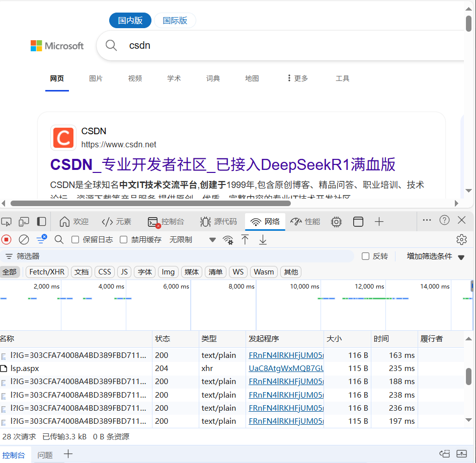Image resolution: width=476 pixels, height=463 pixels.
Task: Close the DevTools panel
Action: (461, 220)
